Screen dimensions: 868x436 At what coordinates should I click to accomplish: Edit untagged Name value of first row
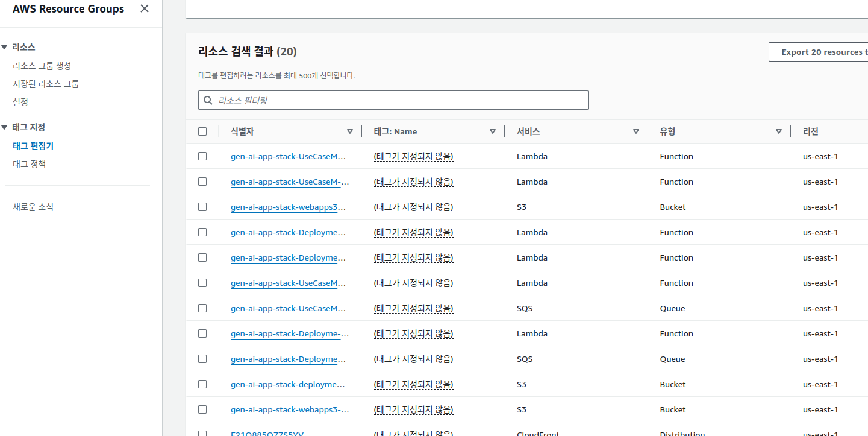[x=413, y=157]
